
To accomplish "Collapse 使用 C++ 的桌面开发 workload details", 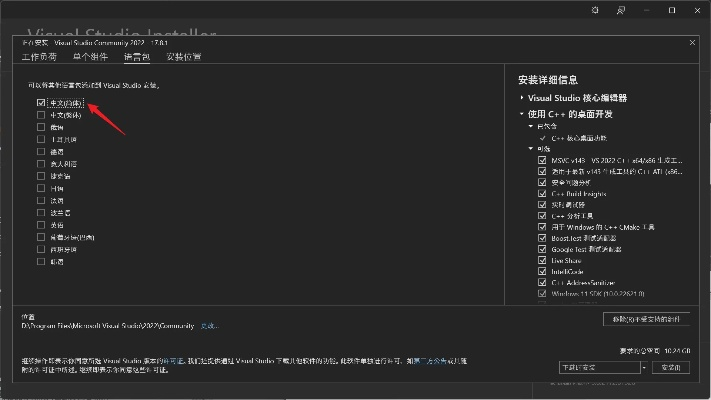I will click(x=521, y=114).
